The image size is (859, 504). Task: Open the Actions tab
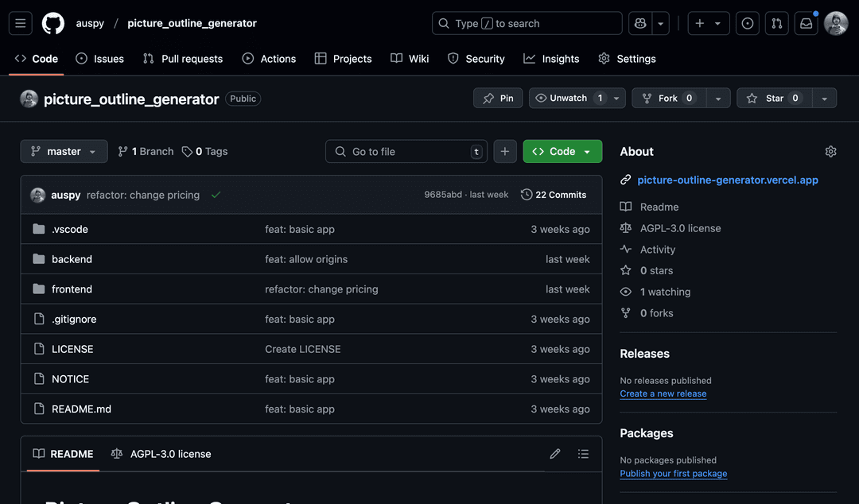coord(269,59)
